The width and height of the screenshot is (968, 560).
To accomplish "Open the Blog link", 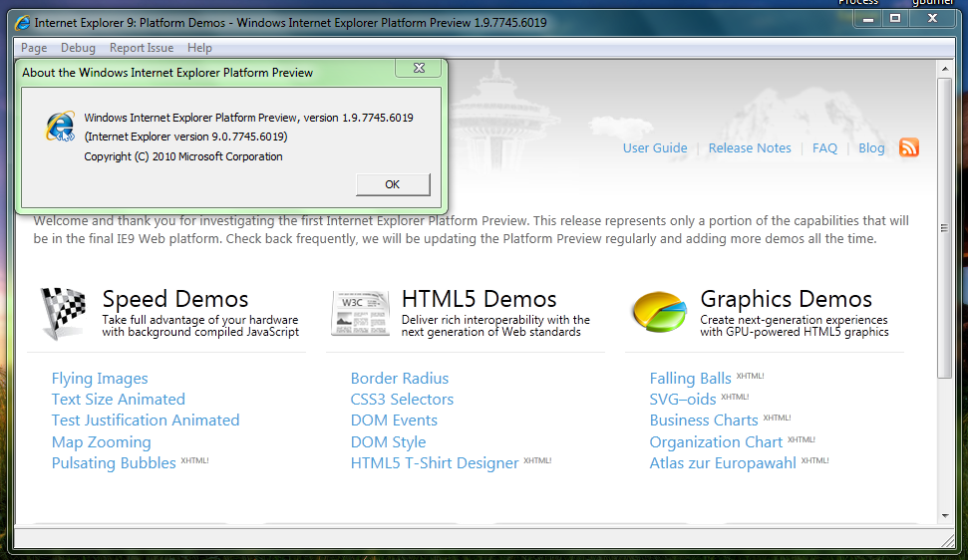I will coord(871,148).
